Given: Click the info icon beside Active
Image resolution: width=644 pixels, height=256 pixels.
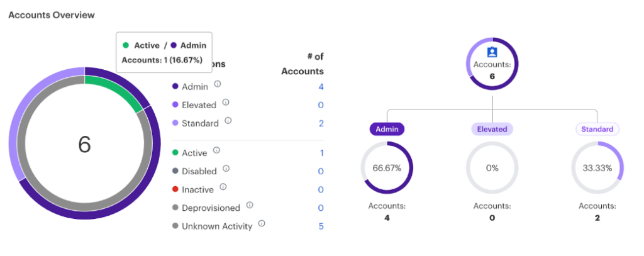Looking at the screenshot, I should [x=216, y=150].
